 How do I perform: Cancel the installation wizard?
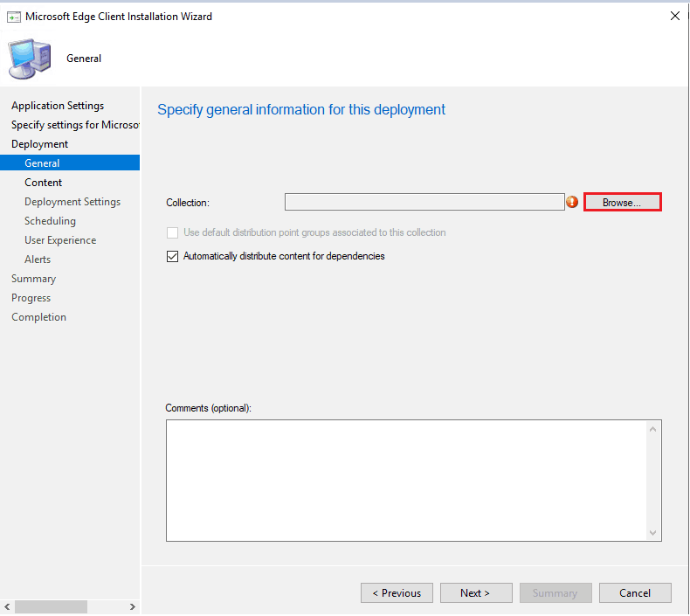click(x=635, y=593)
